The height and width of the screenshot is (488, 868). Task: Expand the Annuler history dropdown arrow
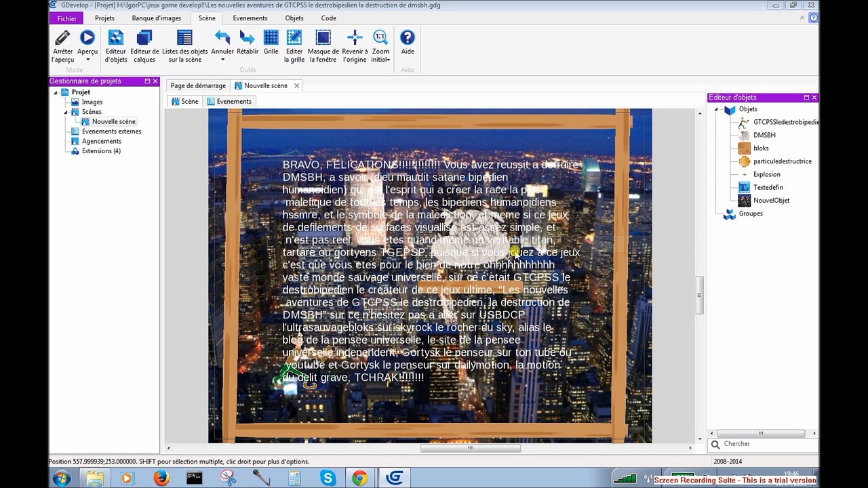click(x=222, y=60)
